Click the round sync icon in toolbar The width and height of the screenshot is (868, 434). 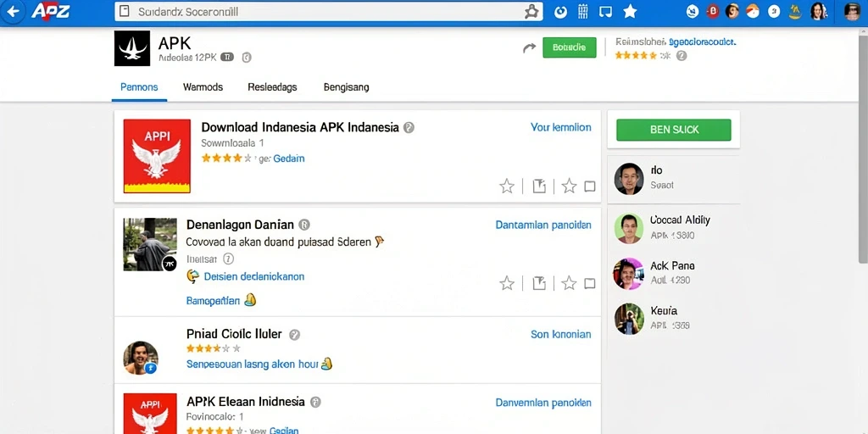(561, 12)
